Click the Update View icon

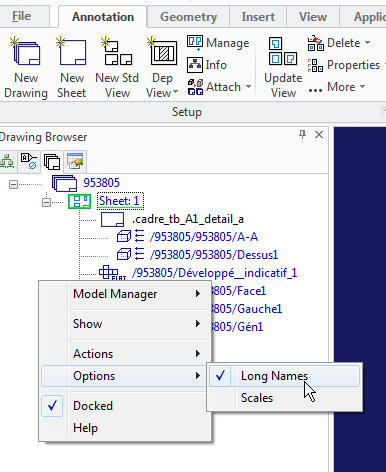(x=283, y=51)
